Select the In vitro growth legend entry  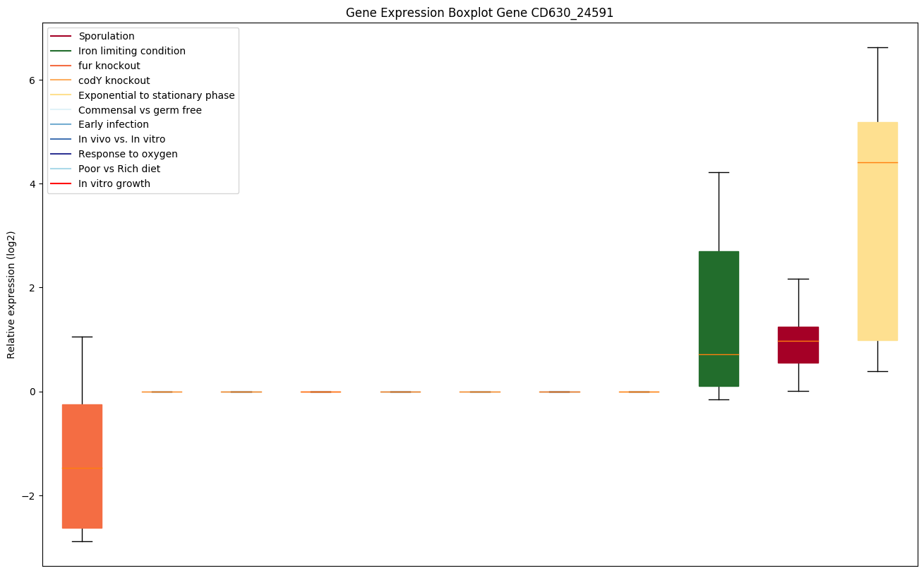click(x=114, y=183)
